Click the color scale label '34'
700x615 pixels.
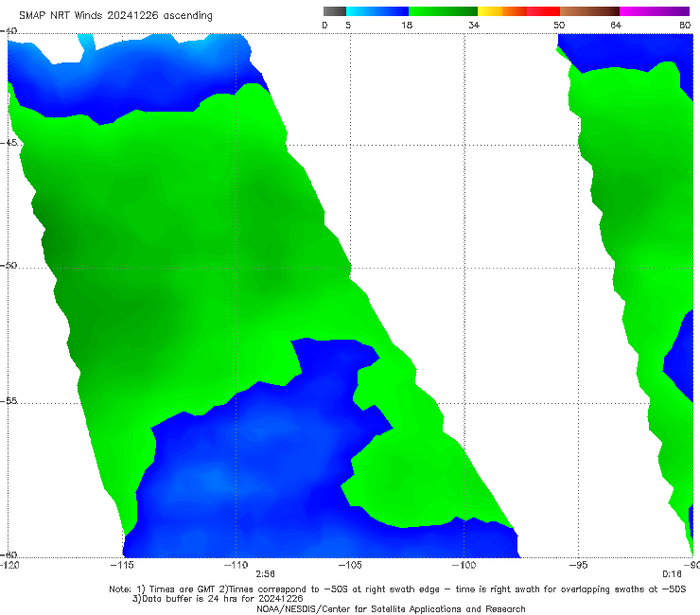pos(474,25)
